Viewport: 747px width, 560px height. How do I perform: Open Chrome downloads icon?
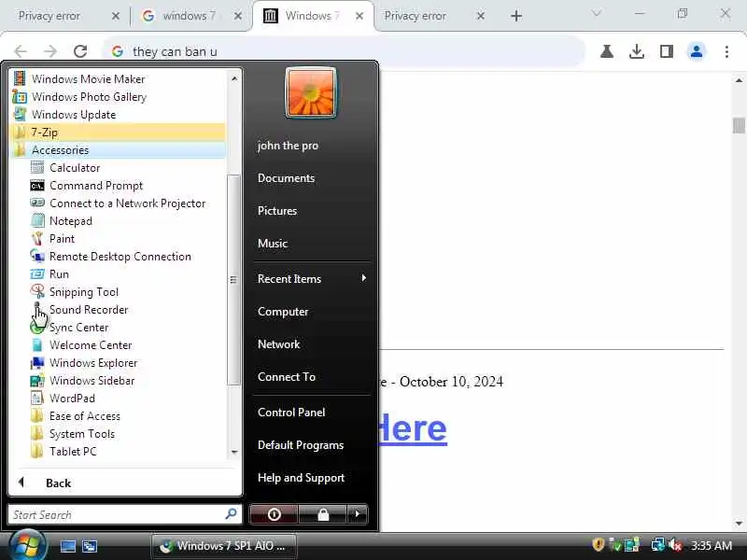637,51
